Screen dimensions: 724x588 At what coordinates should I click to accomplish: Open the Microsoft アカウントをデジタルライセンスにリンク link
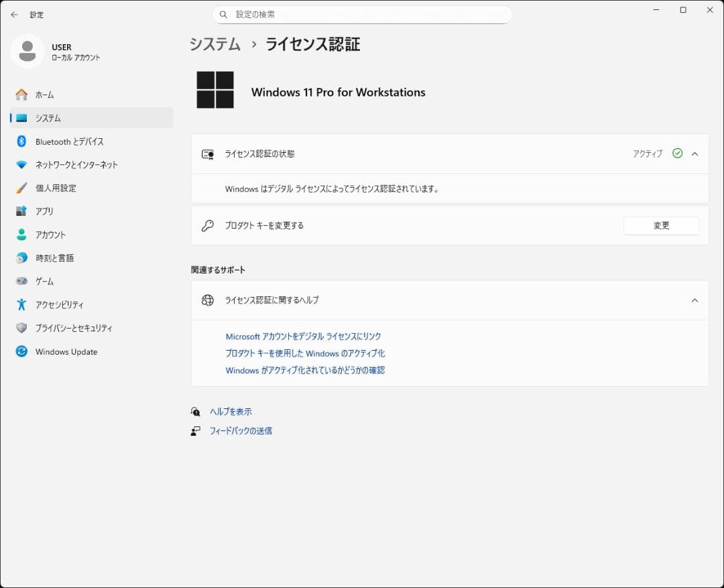302,337
